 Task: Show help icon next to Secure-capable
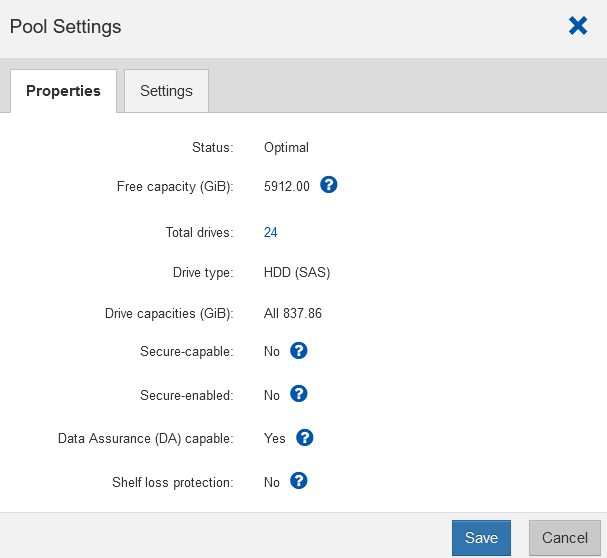pos(298,351)
